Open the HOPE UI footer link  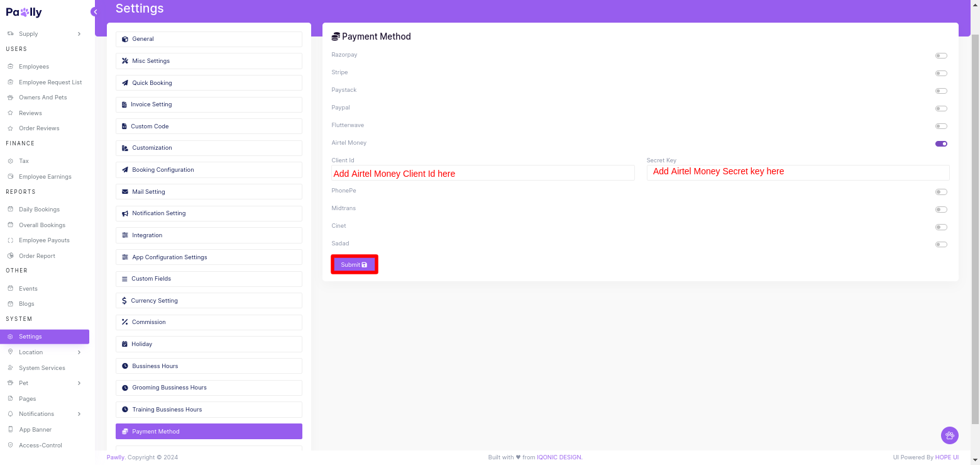(947, 457)
